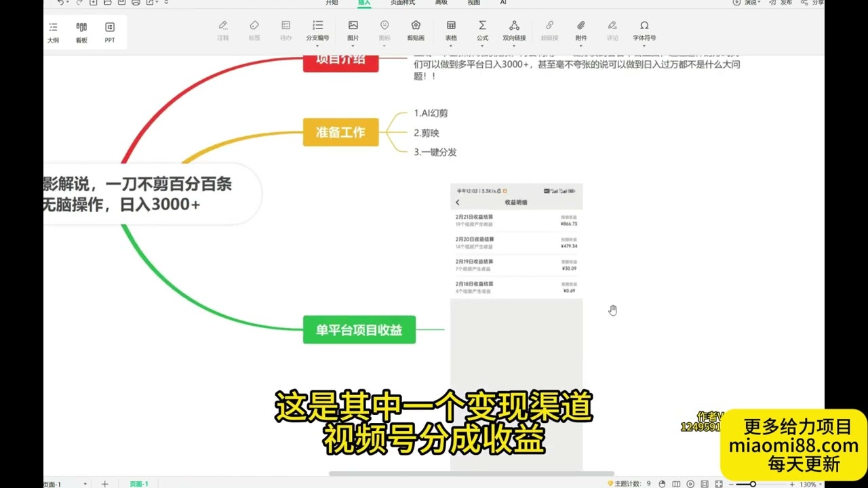Select the 2.剪映 subtopic

pyautogui.click(x=427, y=133)
